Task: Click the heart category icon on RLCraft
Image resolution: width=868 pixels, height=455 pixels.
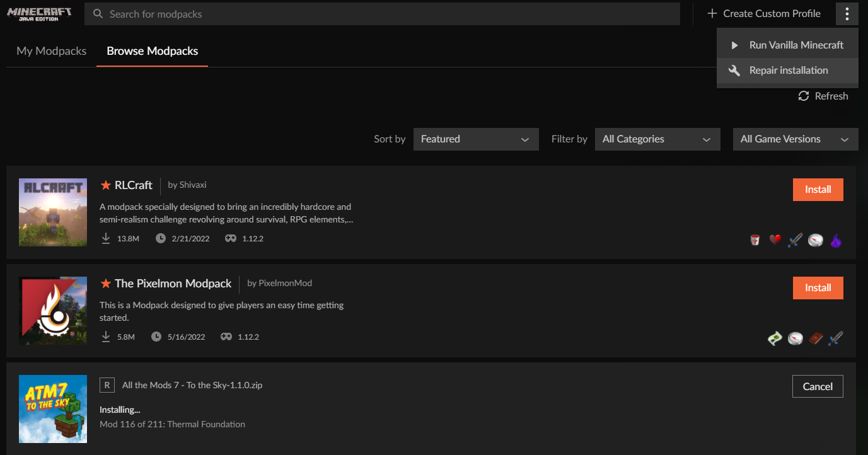Action: [775, 239]
